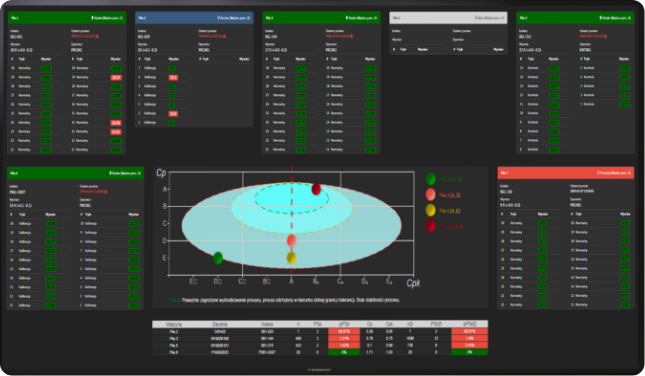
Task: Click the green legend circle for Piła 2
Action: pyautogui.click(x=431, y=179)
